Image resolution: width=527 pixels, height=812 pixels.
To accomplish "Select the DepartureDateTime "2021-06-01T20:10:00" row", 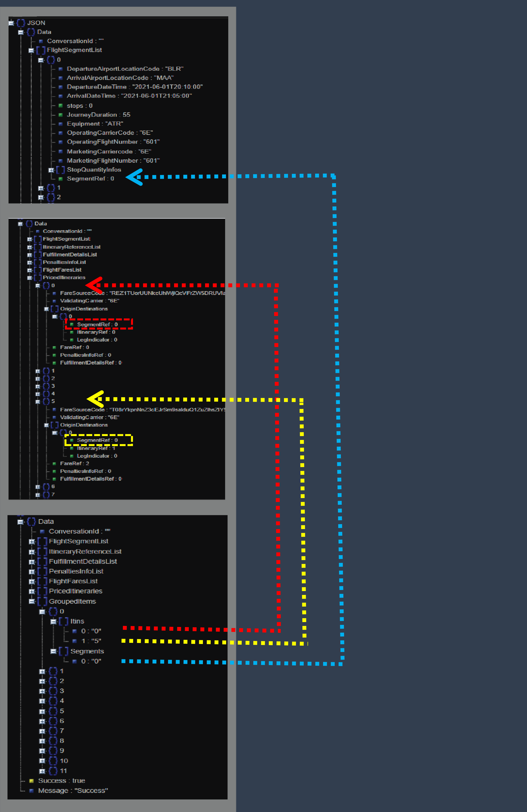I will pos(134,87).
